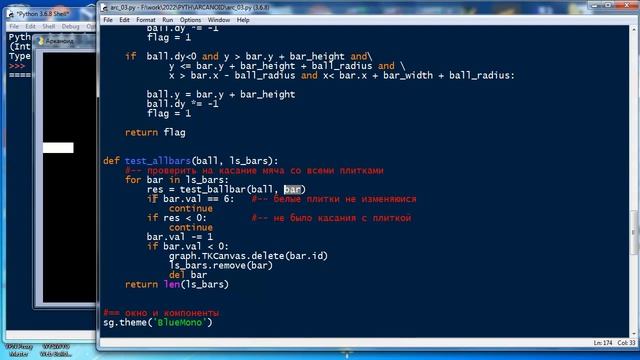Image resolution: width=640 pixels, height=360 pixels.
Task: Click the 'Col: 33' status bar entry
Action: pyautogui.click(x=626, y=343)
